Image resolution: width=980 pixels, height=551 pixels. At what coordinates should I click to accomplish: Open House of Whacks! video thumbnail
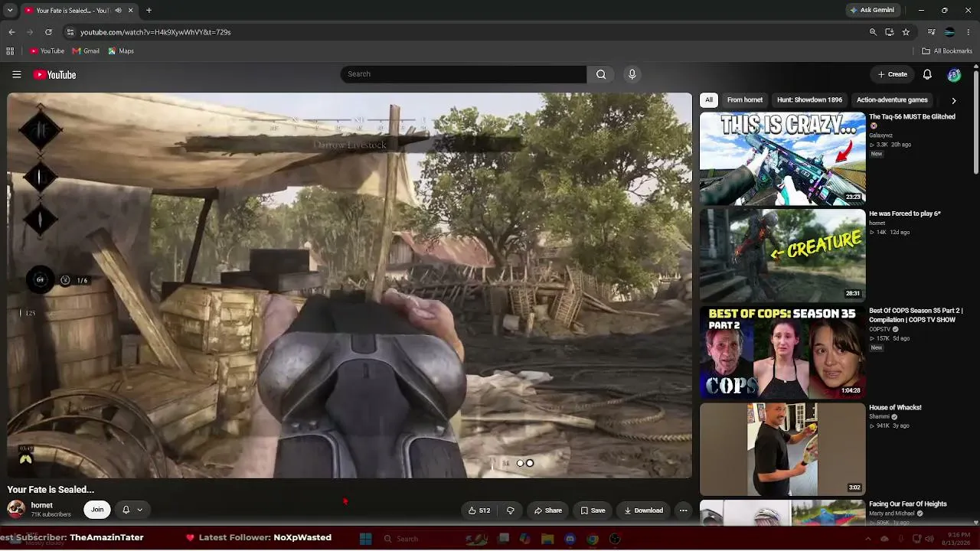[x=782, y=449]
